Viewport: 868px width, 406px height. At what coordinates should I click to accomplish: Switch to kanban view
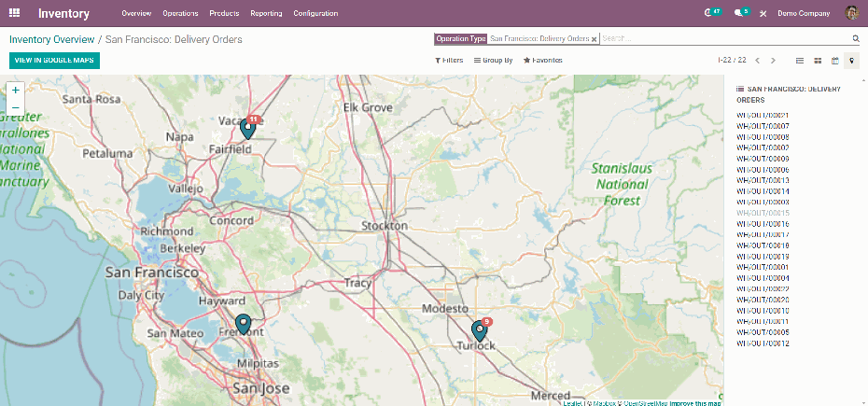click(818, 61)
